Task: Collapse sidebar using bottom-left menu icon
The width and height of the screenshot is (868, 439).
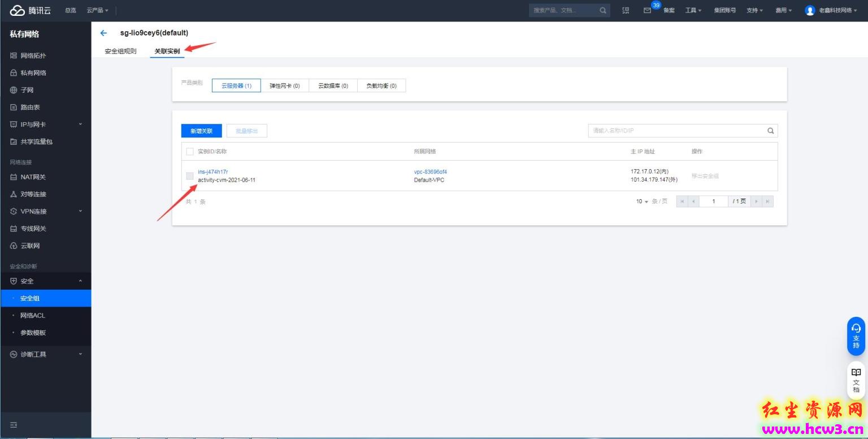Action: [14, 425]
